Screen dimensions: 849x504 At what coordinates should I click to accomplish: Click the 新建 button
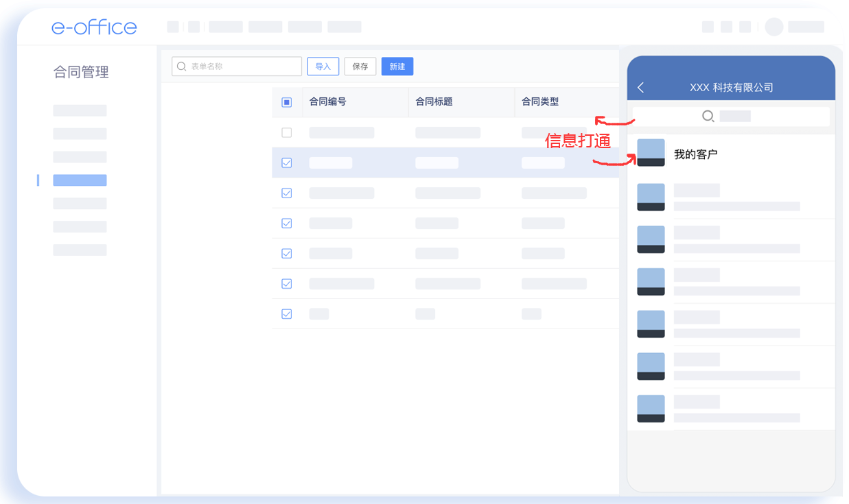[x=397, y=67]
